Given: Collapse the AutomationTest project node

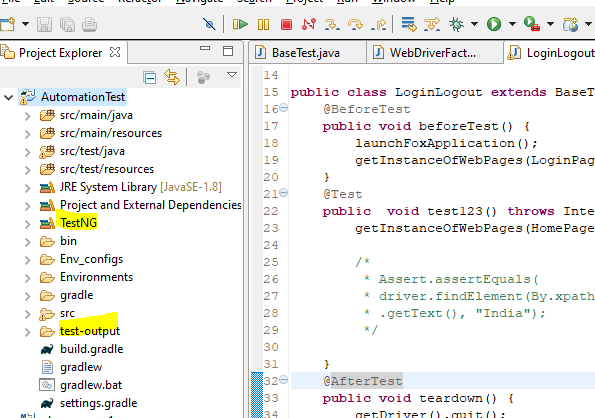Looking at the screenshot, I should (x=8, y=97).
